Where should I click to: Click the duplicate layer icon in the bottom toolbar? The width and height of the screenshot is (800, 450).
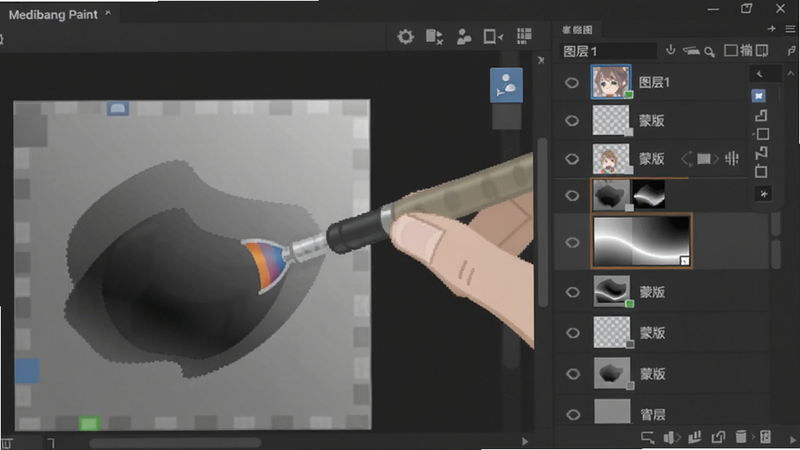(x=718, y=437)
